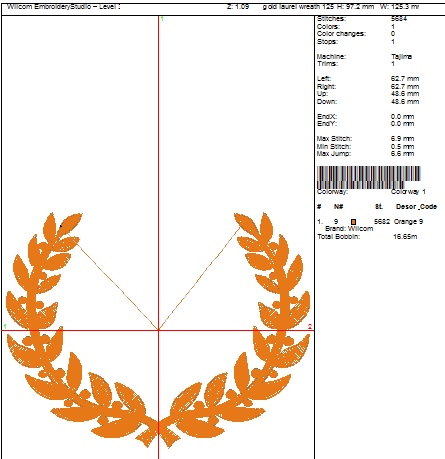Click the Descr./Code column header
Image resolution: width=445 pixels, height=459 pixels.
click(x=416, y=207)
